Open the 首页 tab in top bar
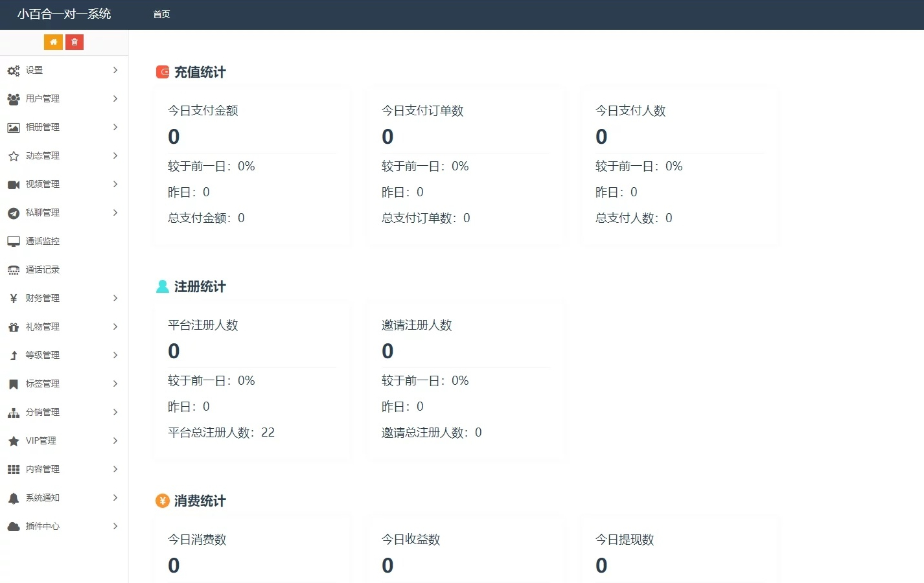 tap(161, 14)
